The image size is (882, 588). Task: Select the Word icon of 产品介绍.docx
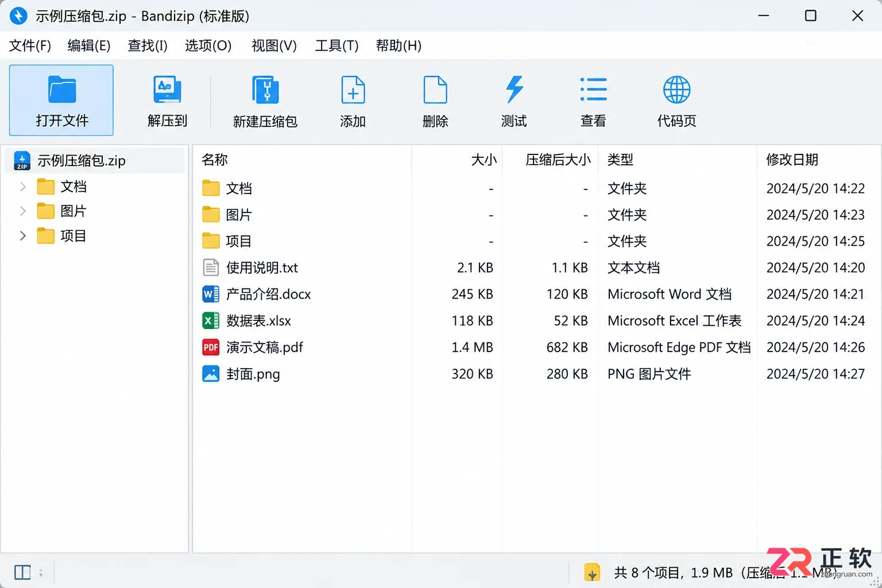pos(211,294)
